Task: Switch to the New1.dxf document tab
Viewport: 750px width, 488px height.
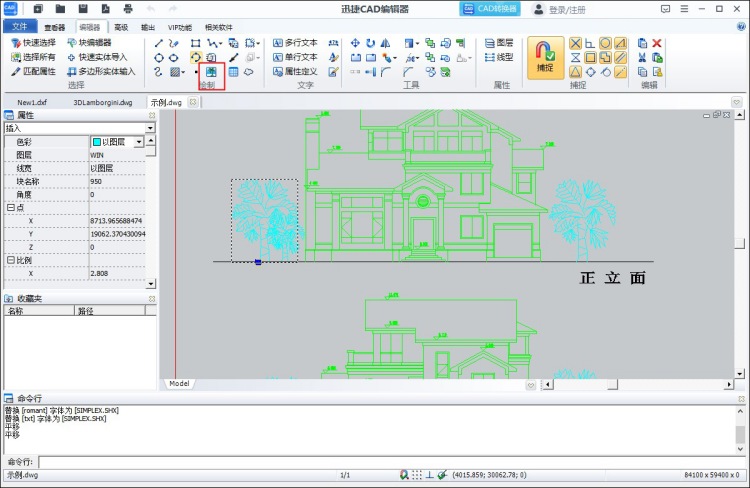Action: [x=32, y=102]
